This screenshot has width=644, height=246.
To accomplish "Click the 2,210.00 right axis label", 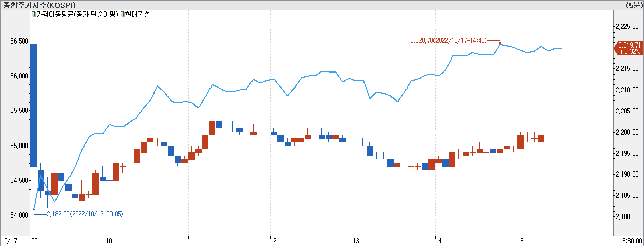I will pos(627,90).
